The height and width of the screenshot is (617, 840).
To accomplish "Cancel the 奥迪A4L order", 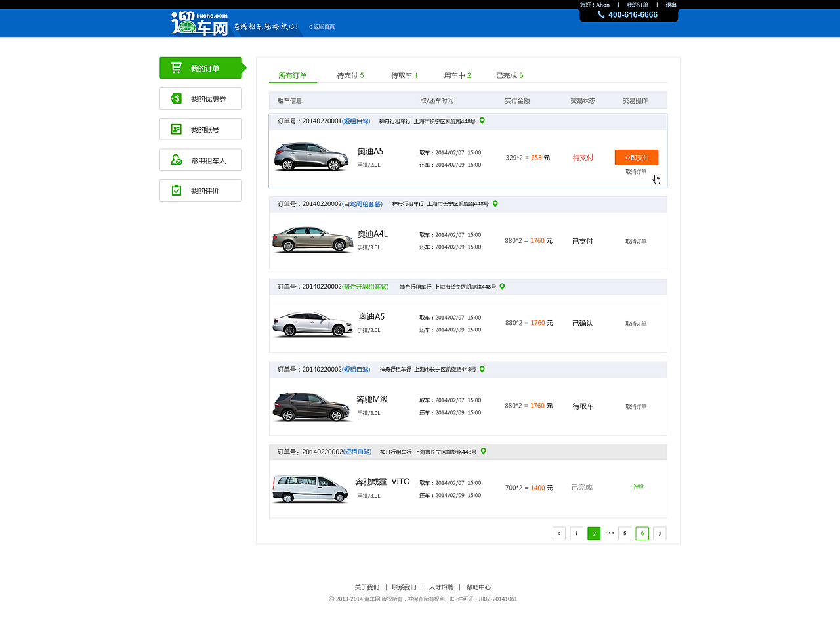I will point(636,241).
